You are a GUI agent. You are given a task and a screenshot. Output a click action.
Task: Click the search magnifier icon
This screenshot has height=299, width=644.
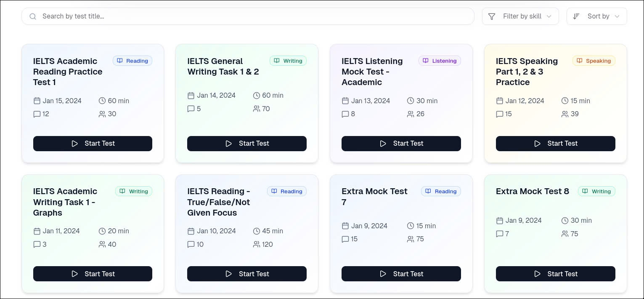point(33,16)
